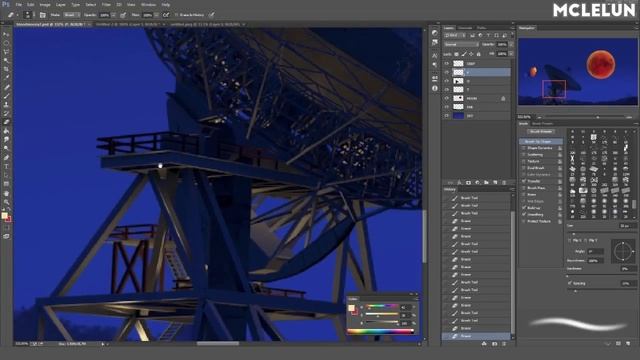Select the Crop tool
This screenshot has width=640, height=360.
click(7, 69)
